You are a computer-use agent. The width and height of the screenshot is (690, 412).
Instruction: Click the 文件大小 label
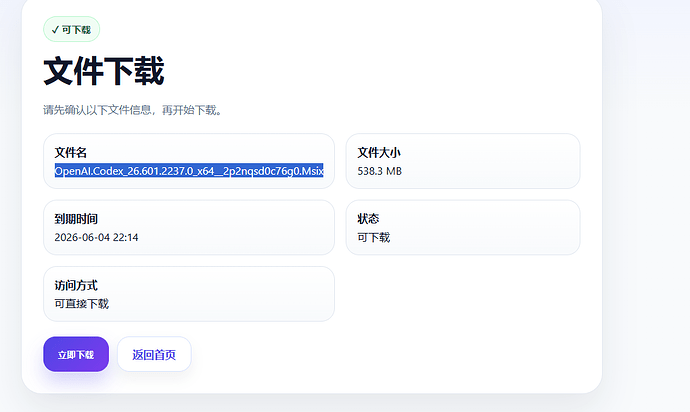(379, 153)
